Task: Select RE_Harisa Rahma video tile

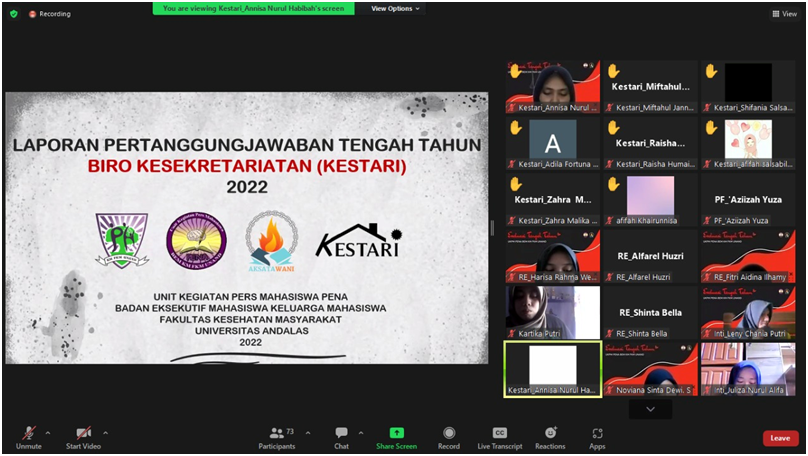Action: click(x=552, y=256)
